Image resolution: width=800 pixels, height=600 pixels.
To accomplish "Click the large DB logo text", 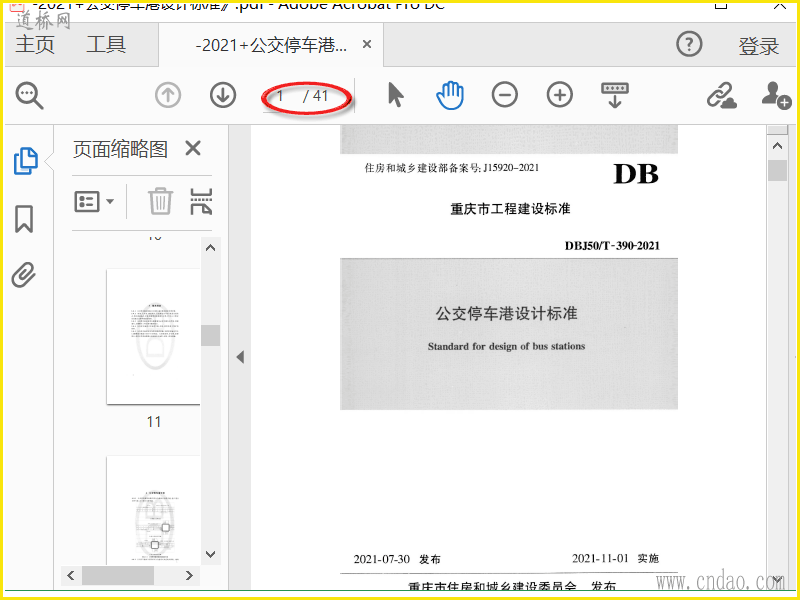I will pos(636,174).
